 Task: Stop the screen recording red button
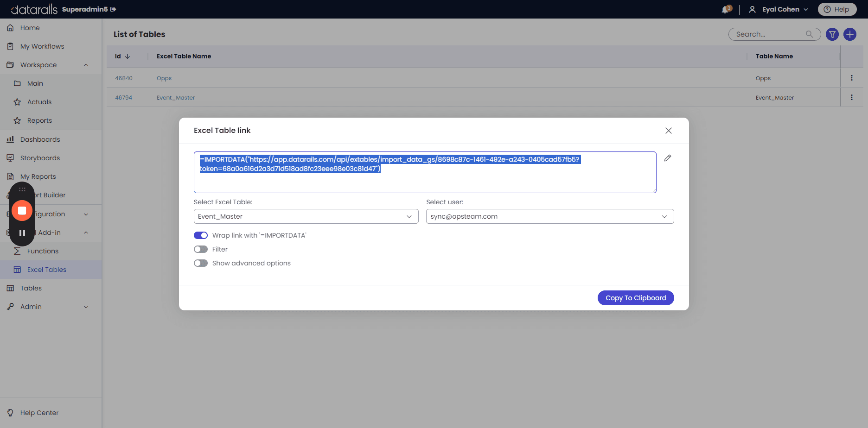[x=22, y=211]
